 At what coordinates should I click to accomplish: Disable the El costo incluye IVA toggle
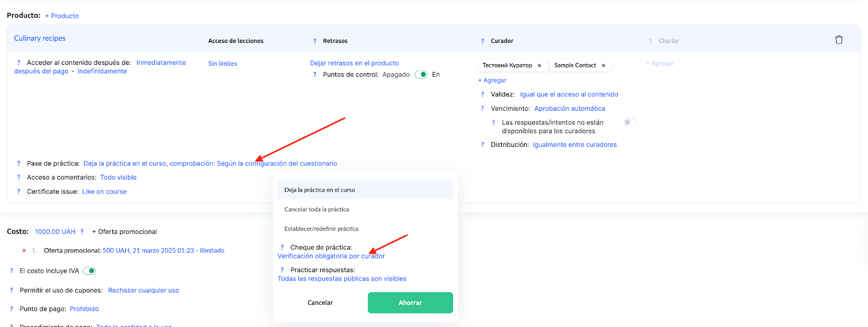click(x=90, y=271)
